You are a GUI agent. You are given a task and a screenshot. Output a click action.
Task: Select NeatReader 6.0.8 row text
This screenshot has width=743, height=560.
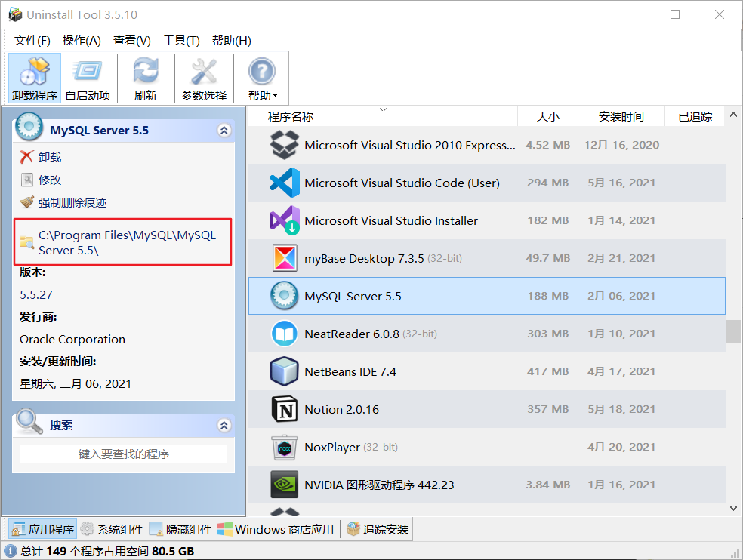tap(352, 334)
